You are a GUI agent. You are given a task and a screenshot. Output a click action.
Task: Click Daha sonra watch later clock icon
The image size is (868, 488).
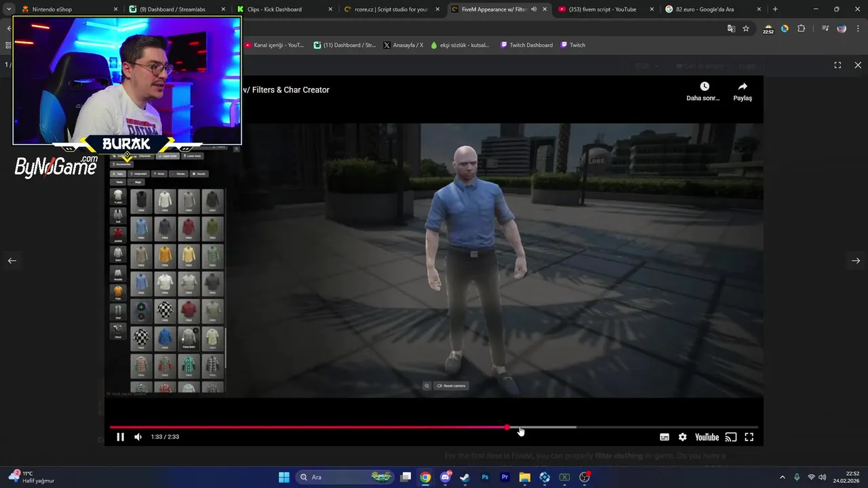tap(705, 86)
